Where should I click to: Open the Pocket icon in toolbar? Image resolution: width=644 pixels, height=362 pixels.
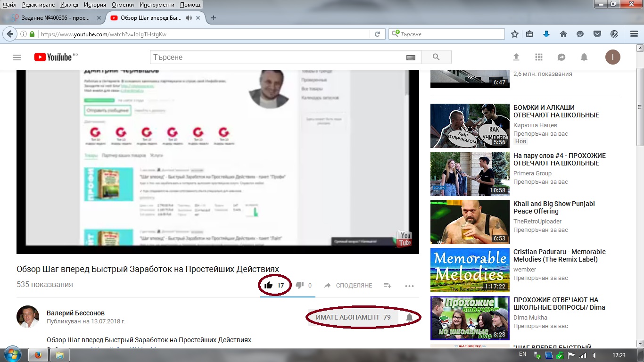pos(597,34)
